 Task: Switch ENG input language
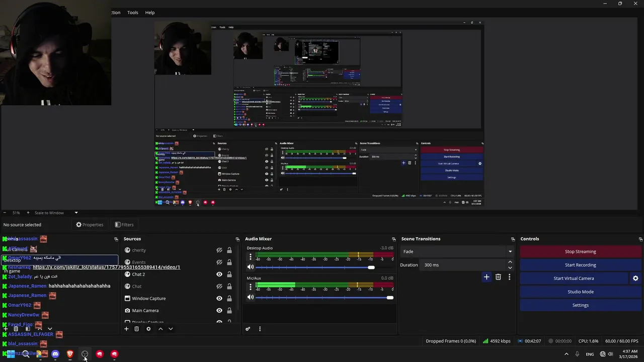click(x=590, y=354)
